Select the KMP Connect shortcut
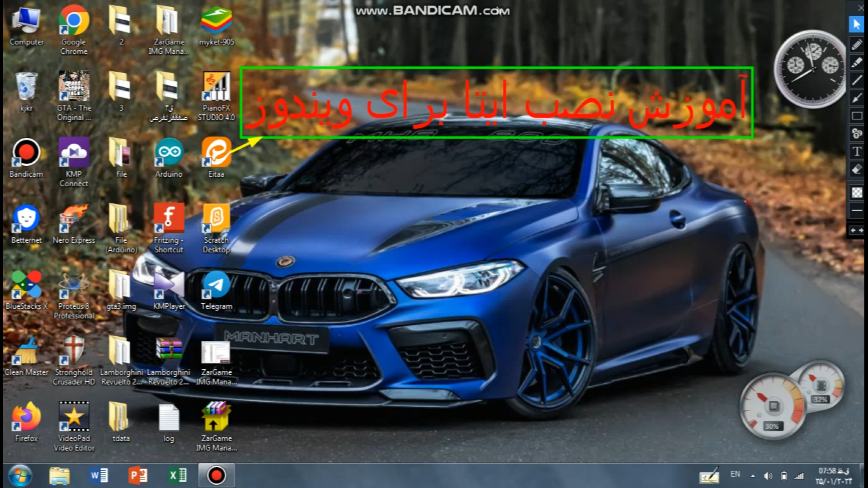 [x=74, y=162]
